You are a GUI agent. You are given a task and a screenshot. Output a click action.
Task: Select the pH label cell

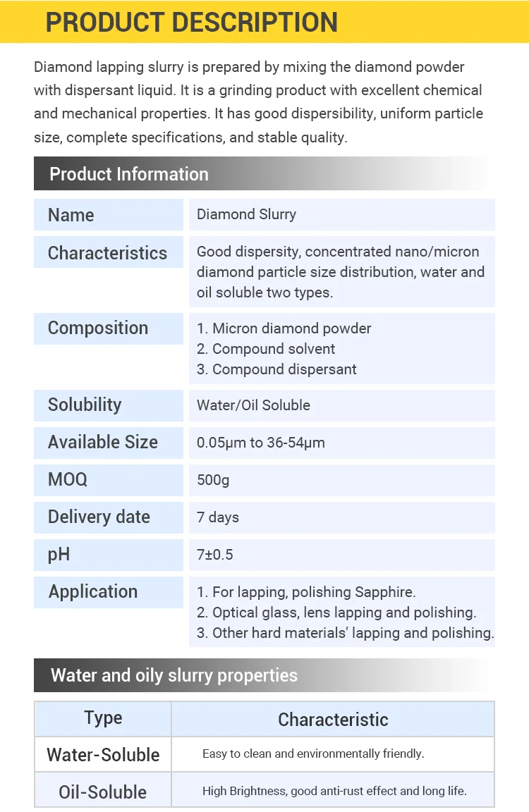108,555
